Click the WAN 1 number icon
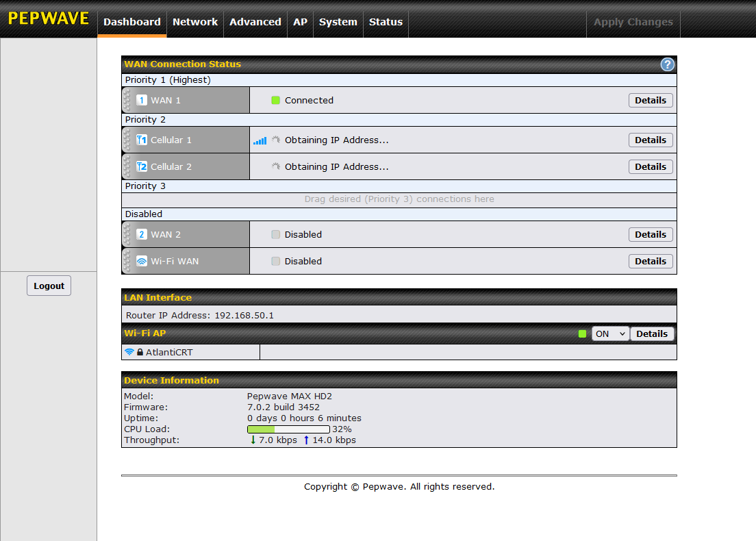The image size is (756, 541). pyautogui.click(x=141, y=100)
